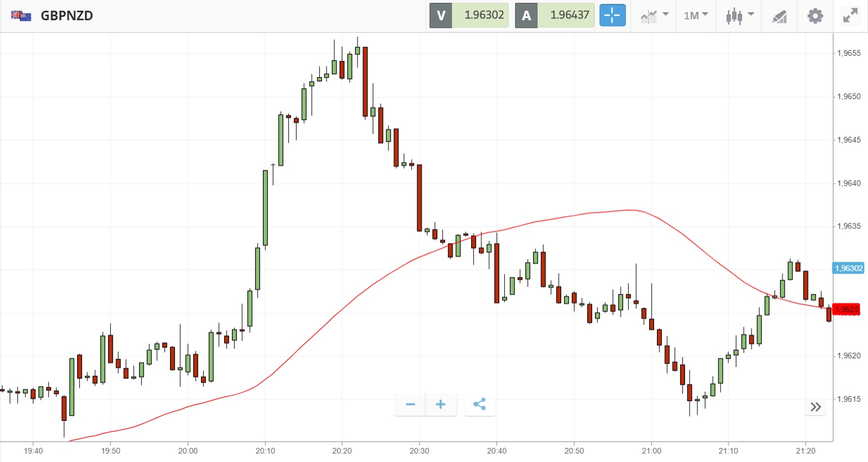868x462 pixels.
Task: Click the GBPNZD instrument name
Action: click(x=66, y=16)
